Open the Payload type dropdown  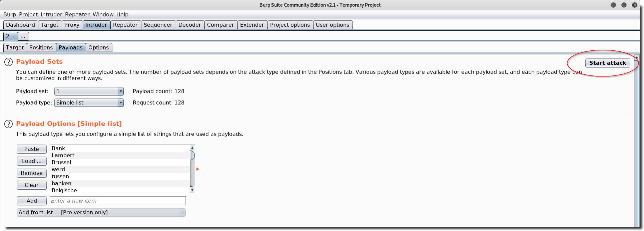point(89,103)
